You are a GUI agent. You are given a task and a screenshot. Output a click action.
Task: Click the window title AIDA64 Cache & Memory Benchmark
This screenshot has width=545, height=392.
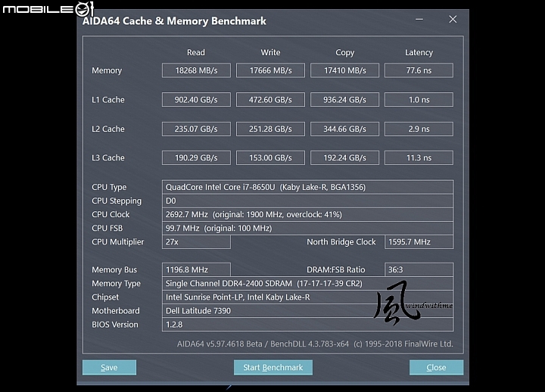pos(174,21)
